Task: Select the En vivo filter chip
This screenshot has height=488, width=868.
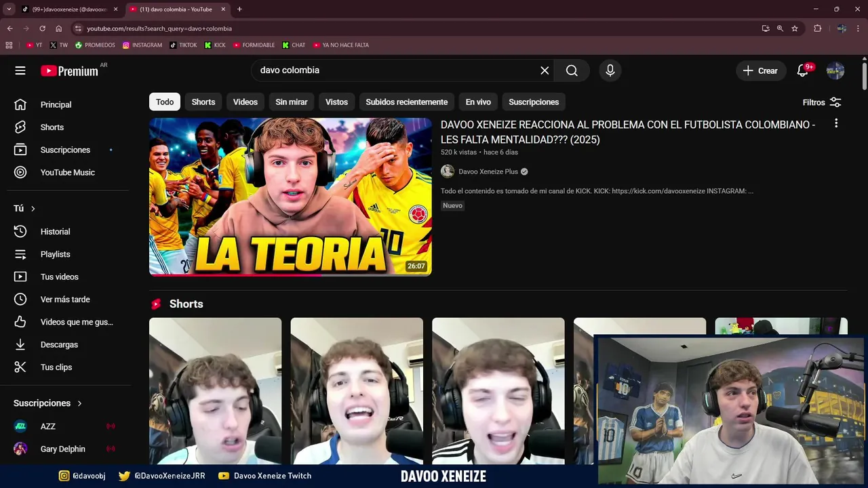Action: 478,102
